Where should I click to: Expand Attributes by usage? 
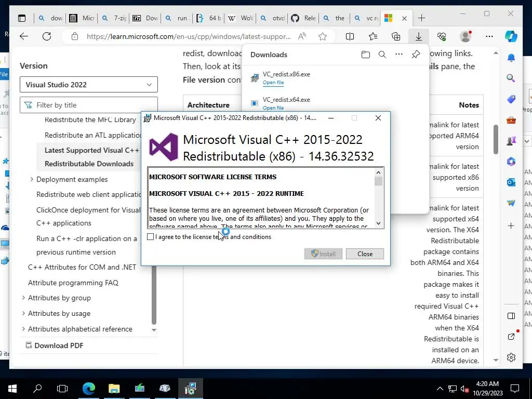pos(23,313)
